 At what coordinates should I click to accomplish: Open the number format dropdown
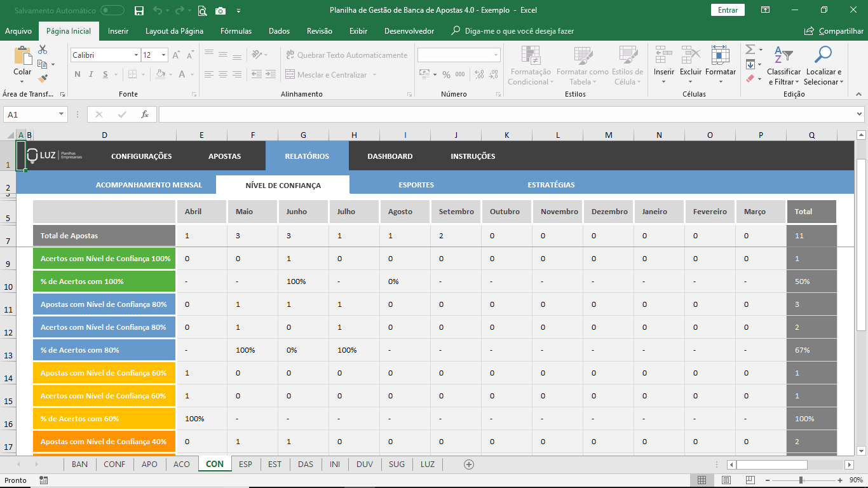click(x=496, y=55)
